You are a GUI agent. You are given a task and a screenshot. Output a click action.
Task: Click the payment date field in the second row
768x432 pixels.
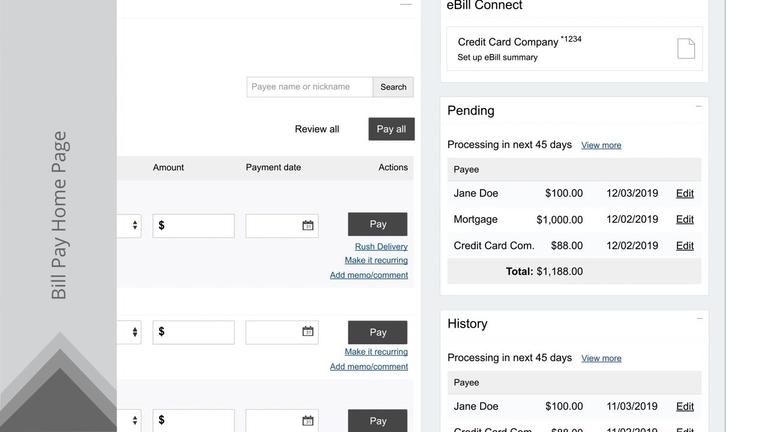[282, 332]
